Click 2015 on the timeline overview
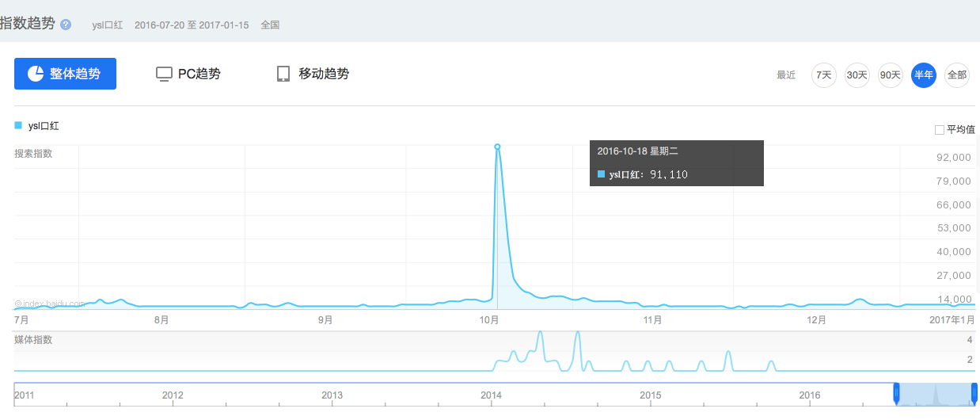 pos(651,395)
